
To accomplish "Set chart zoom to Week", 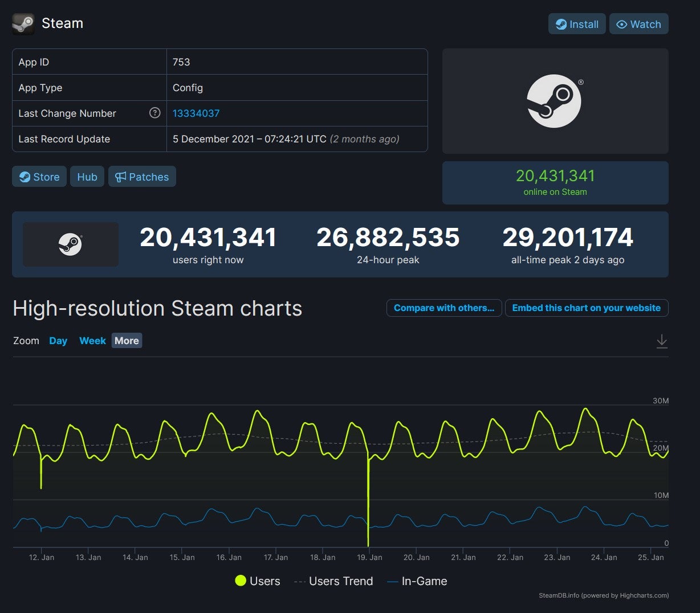I will click(92, 341).
